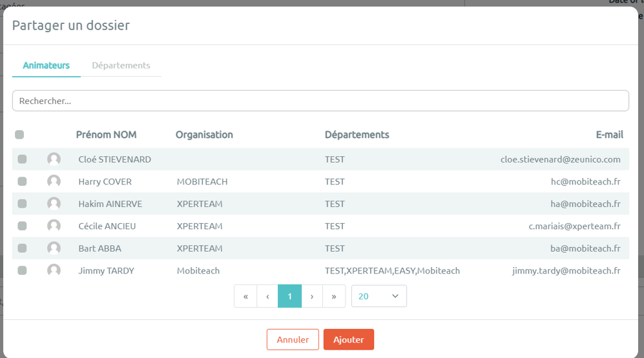Screen dimensions: 644x358
Task: Click TEST department in Harry COVER's row
Action: (x=335, y=182)
